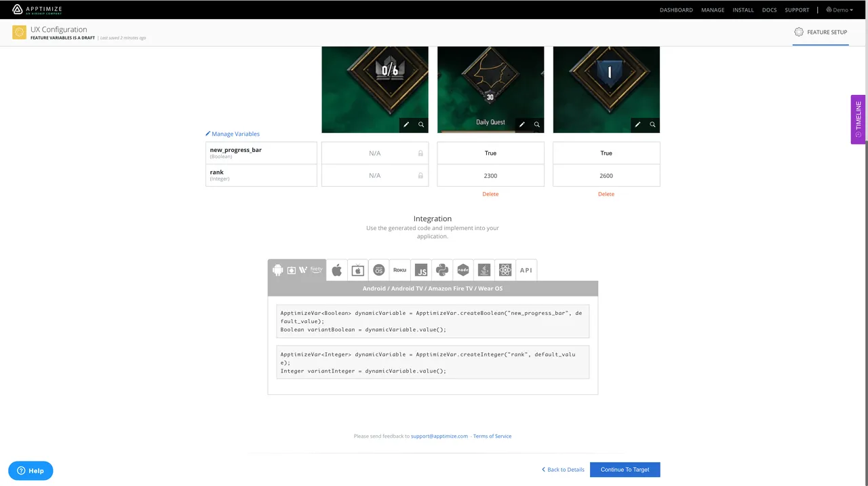Open the Demo account dropdown
The height and width of the screenshot is (486, 868).
[x=840, y=10]
